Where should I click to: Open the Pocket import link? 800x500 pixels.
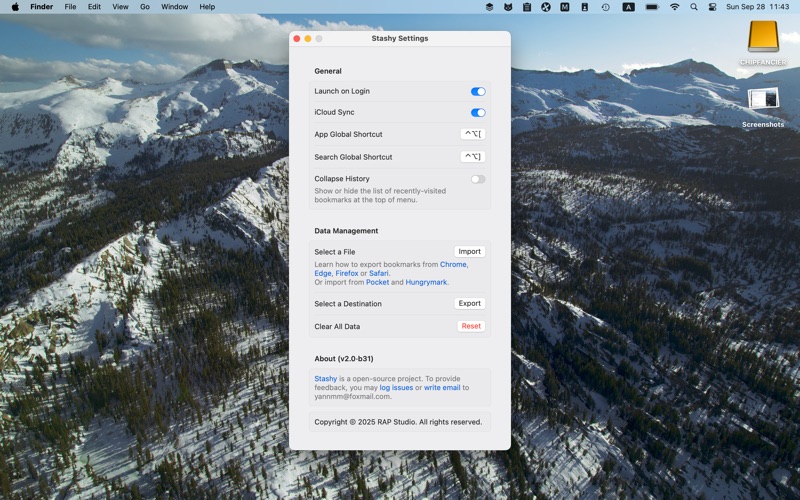tap(377, 282)
